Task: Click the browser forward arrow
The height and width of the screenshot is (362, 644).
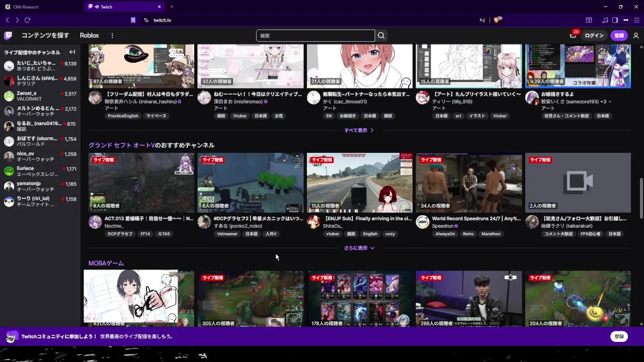Action: coord(17,20)
